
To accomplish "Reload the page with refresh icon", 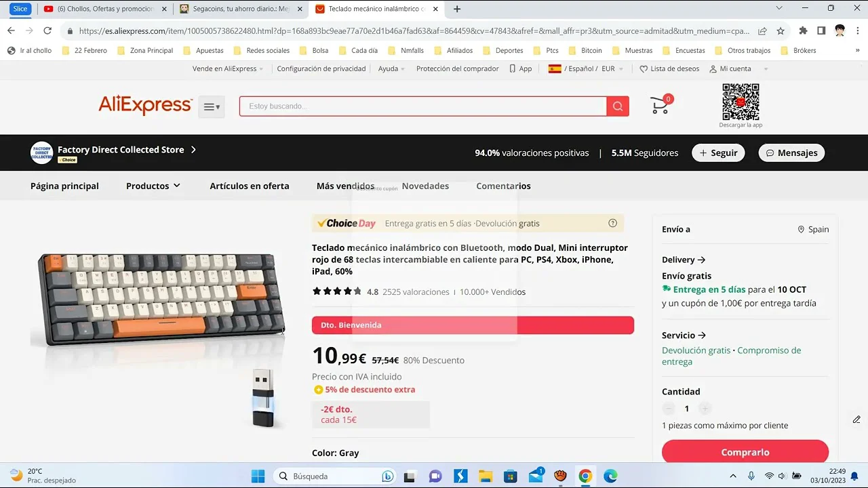I will pos(47,30).
